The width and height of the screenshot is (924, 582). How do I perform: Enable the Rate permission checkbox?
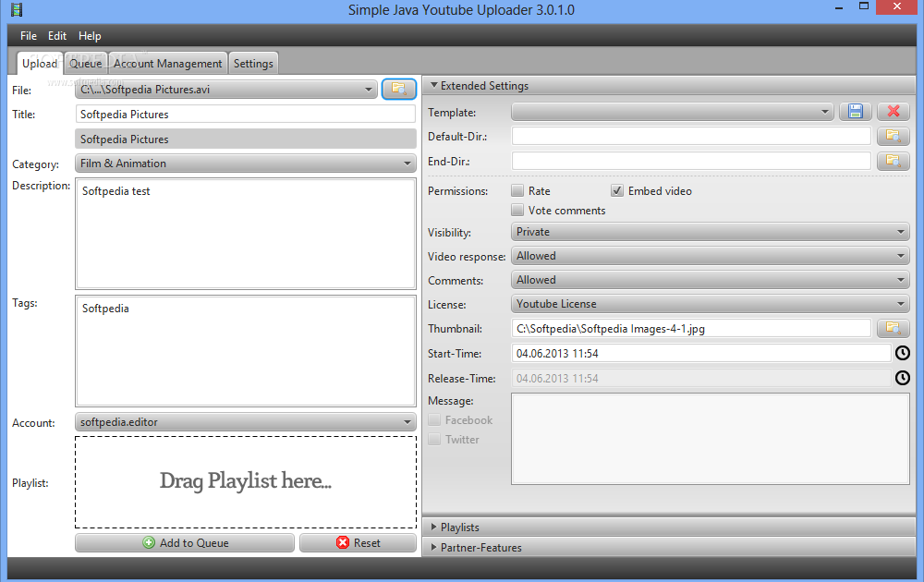[517, 190]
